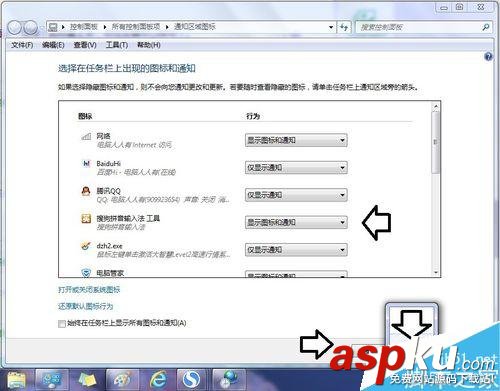Select the 搜狗拼音输入法 工具 row name
The width and height of the screenshot is (500, 391).
coord(128,218)
